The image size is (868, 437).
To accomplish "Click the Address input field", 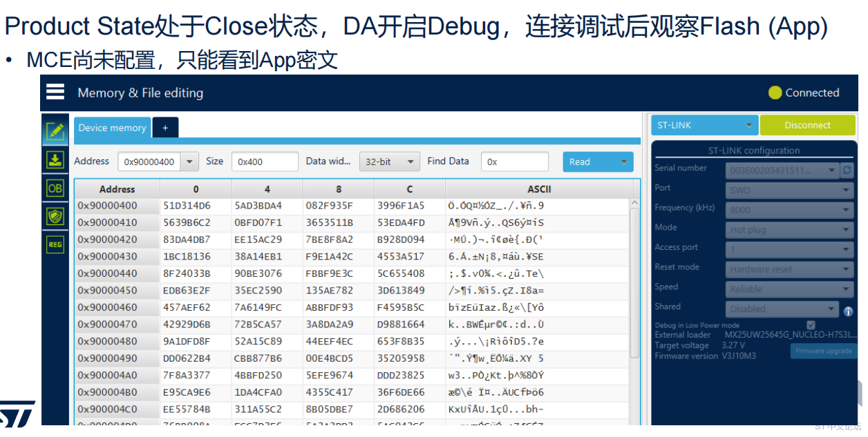I will click(x=150, y=162).
